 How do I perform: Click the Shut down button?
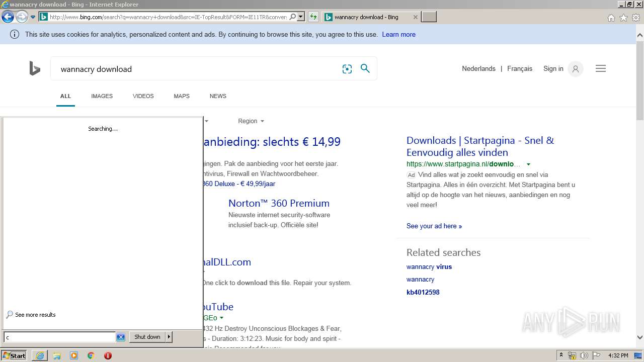(x=147, y=337)
